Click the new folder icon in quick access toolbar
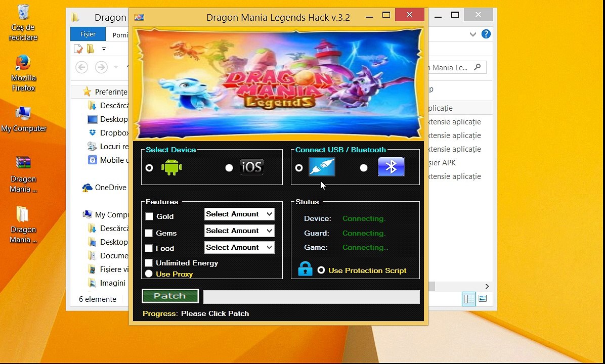 tap(91, 49)
